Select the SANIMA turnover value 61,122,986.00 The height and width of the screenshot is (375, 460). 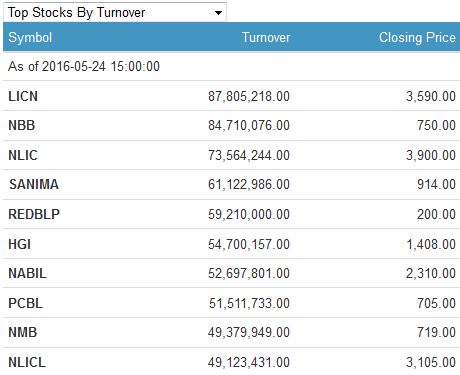pyautogui.click(x=249, y=184)
